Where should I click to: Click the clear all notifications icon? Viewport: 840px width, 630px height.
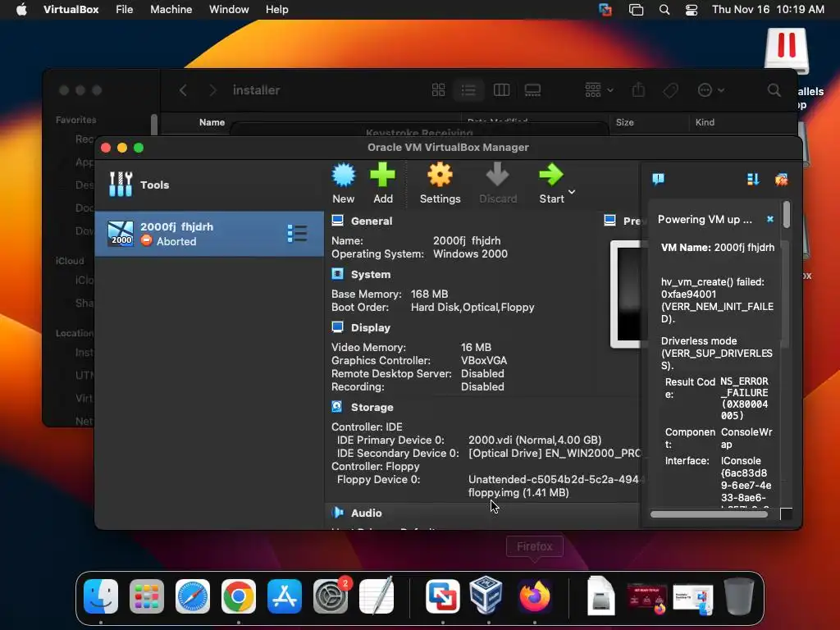[781, 179]
